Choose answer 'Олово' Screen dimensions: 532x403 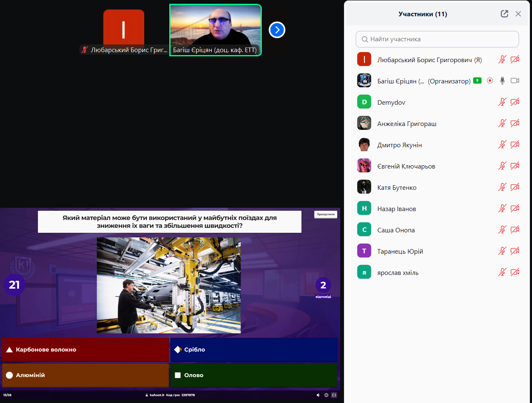(253, 375)
